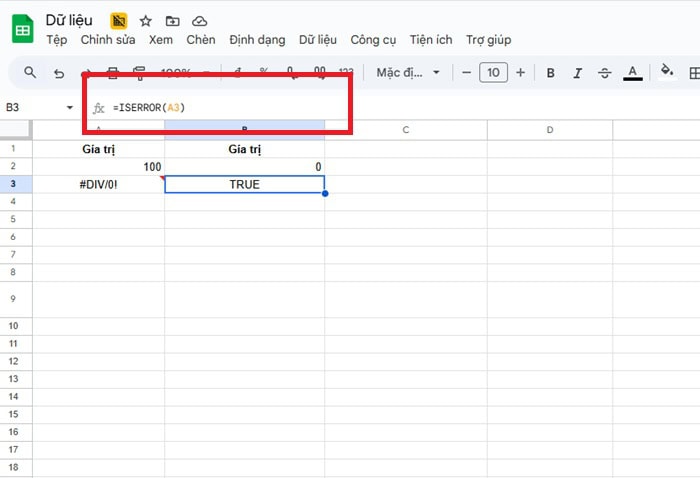The width and height of the screenshot is (700, 478).
Task: Click the search magnifier in toolbar
Action: coord(30,73)
